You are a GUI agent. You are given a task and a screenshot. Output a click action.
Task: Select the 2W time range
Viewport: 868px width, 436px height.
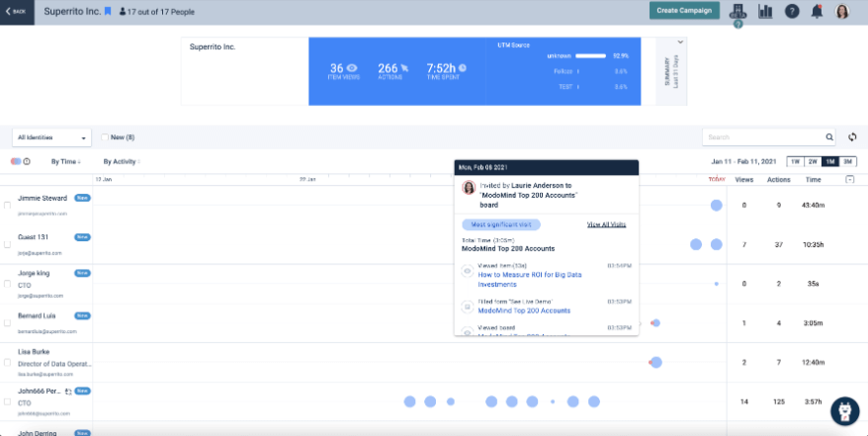[813, 161]
